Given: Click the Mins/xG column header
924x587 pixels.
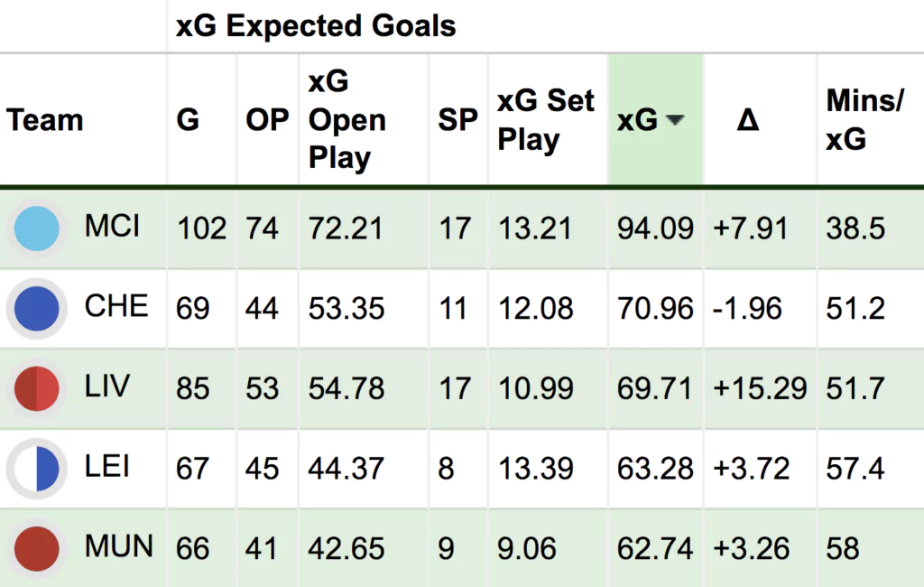Looking at the screenshot, I should click(864, 120).
